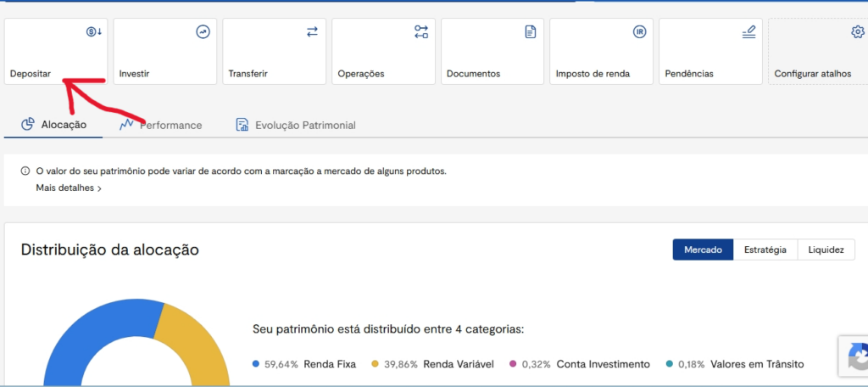
Task: Click the Pendências signature icon
Action: [748, 32]
